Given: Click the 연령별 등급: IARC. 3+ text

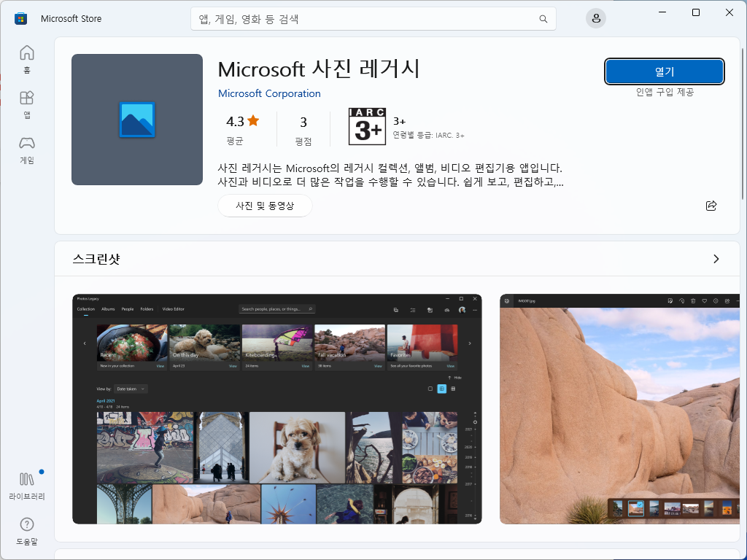Looking at the screenshot, I should pyautogui.click(x=428, y=135).
